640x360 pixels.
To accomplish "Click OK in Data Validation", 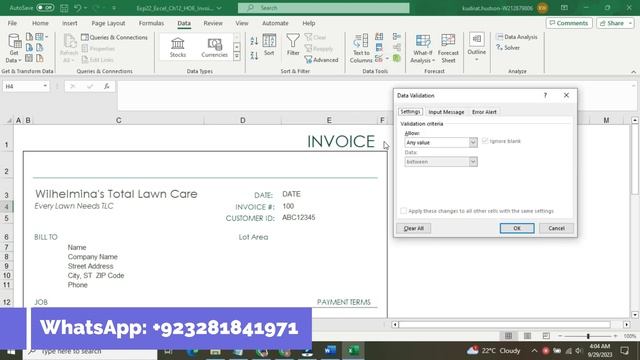I will (x=517, y=228).
